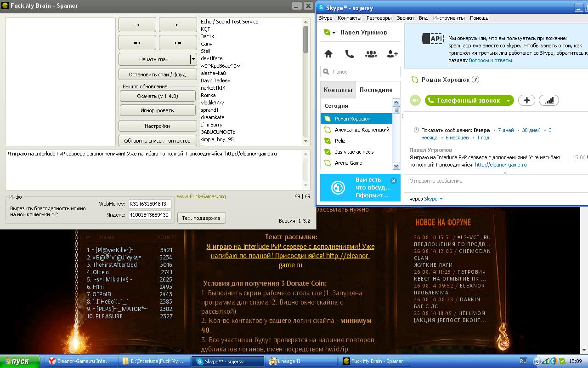The image size is (588, 368).
Task: Show messages from the last 7 дней
Action: point(506,130)
